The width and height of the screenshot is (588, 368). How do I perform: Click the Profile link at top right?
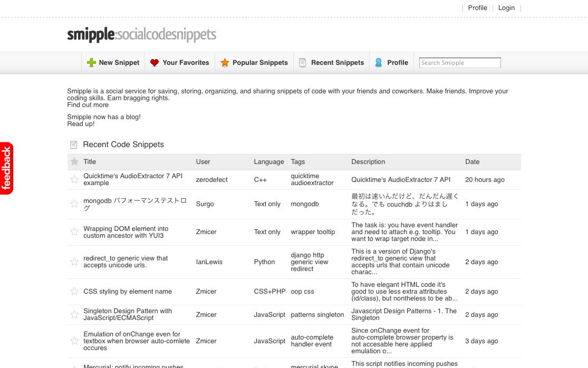(x=477, y=8)
